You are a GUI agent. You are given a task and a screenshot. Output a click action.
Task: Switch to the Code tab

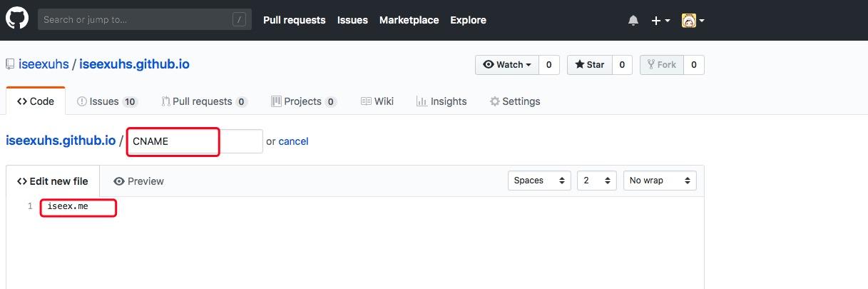[x=36, y=101]
